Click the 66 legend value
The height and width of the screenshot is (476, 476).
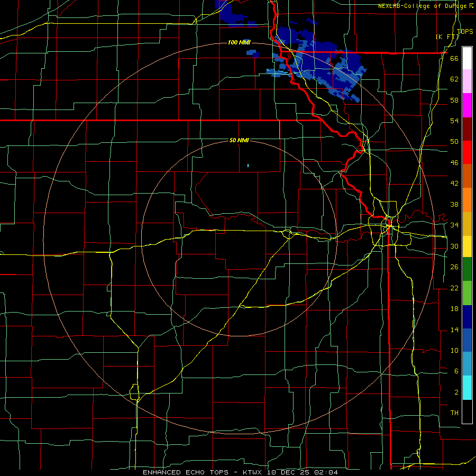(x=454, y=58)
